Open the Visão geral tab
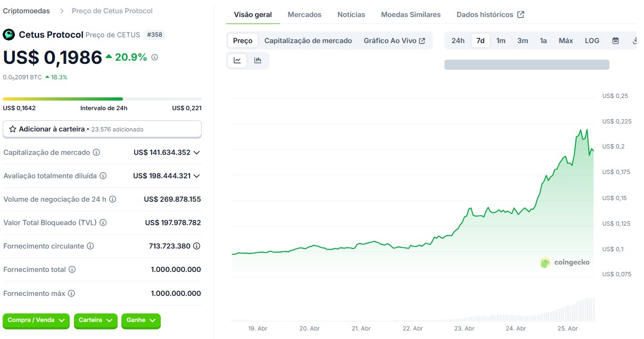Screen dimensions: 644x339 (x=253, y=14)
